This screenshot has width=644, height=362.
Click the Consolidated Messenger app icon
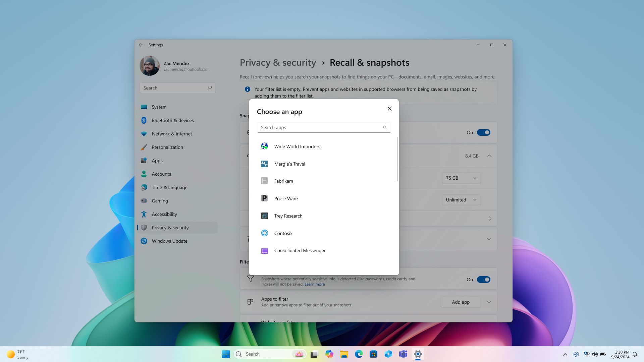coord(264,250)
